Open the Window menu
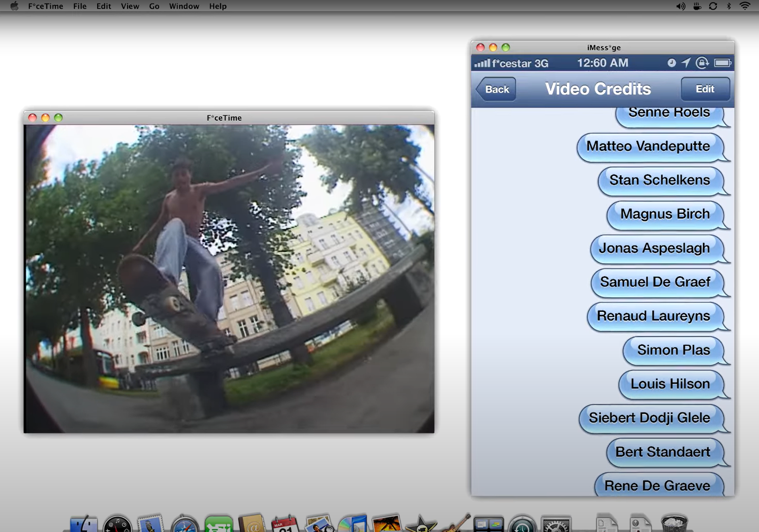This screenshot has width=759, height=532. click(x=184, y=6)
